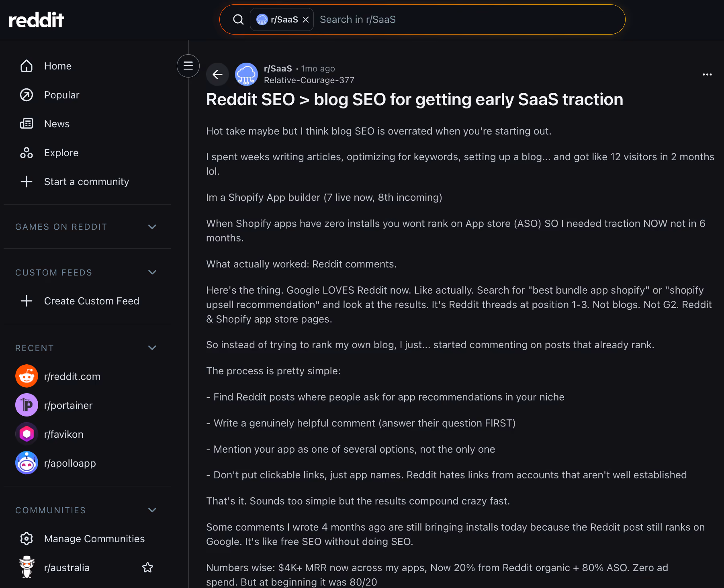Open r/apolloapp from recent
The height and width of the screenshot is (588, 724).
pyautogui.click(x=70, y=463)
